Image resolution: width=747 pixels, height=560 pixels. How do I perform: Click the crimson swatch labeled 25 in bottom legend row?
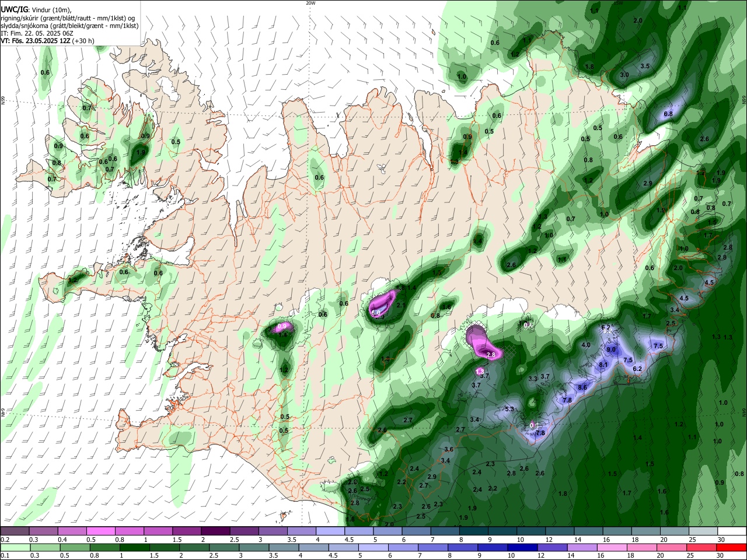(702, 547)
